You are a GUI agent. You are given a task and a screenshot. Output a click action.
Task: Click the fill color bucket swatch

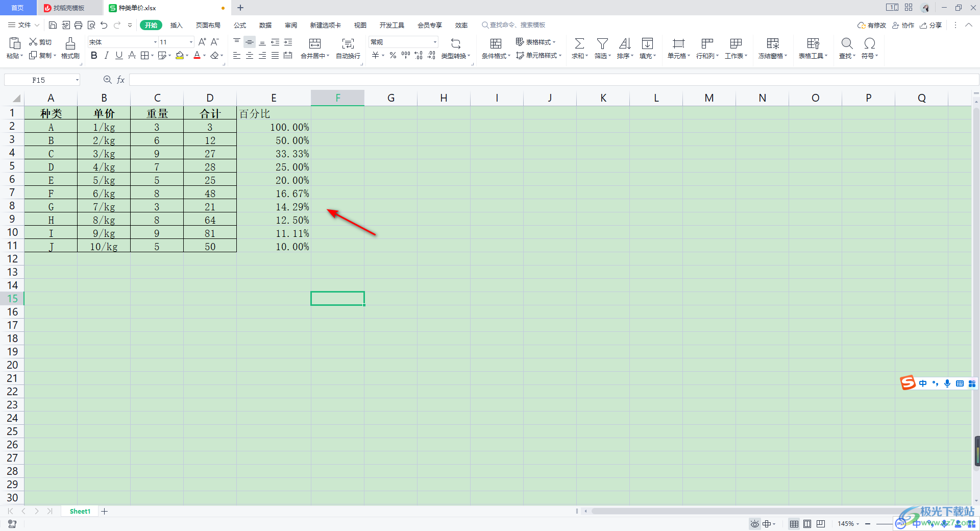pyautogui.click(x=180, y=55)
